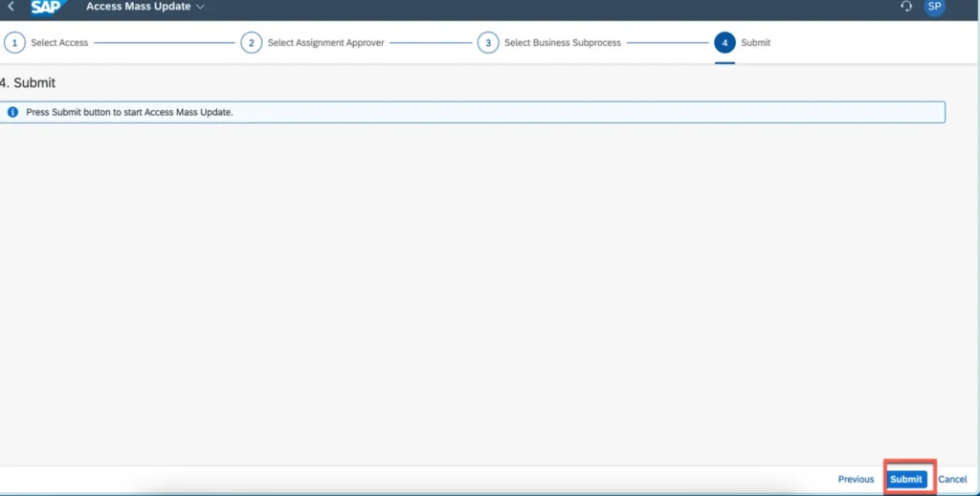
Task: Click the SAP logo
Action: [47, 7]
